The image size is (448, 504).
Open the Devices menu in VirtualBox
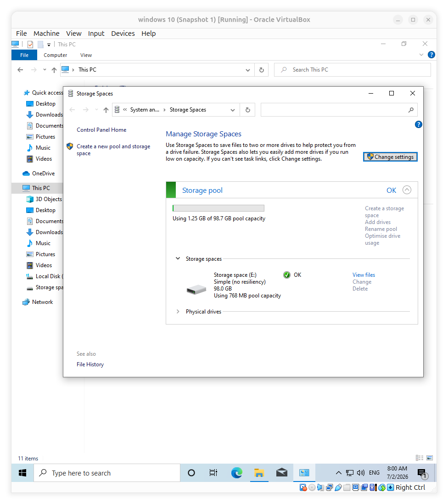pyautogui.click(x=123, y=34)
